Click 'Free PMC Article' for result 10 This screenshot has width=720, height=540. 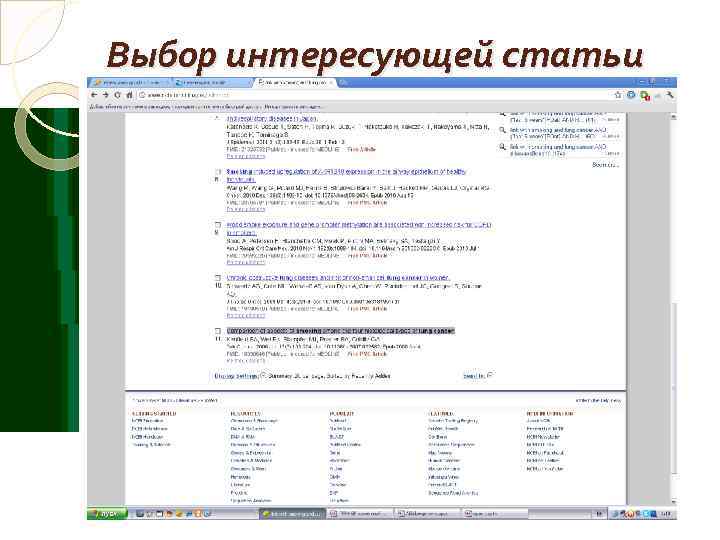point(367,309)
